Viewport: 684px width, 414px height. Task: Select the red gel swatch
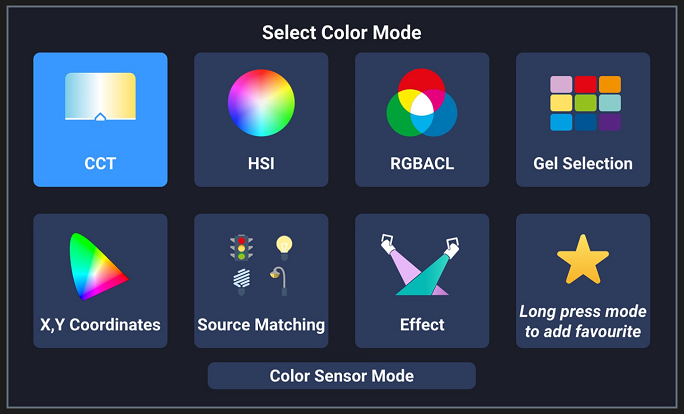[585, 84]
